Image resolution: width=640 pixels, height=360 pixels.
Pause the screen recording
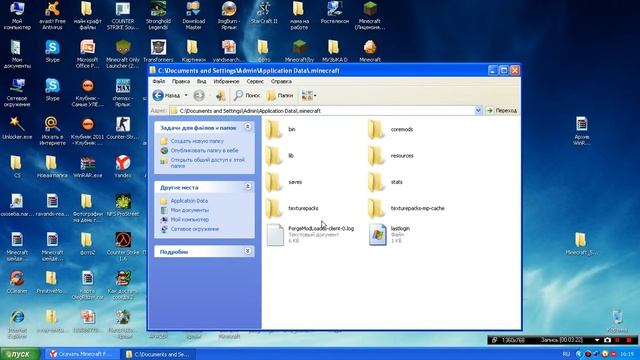[618, 340]
